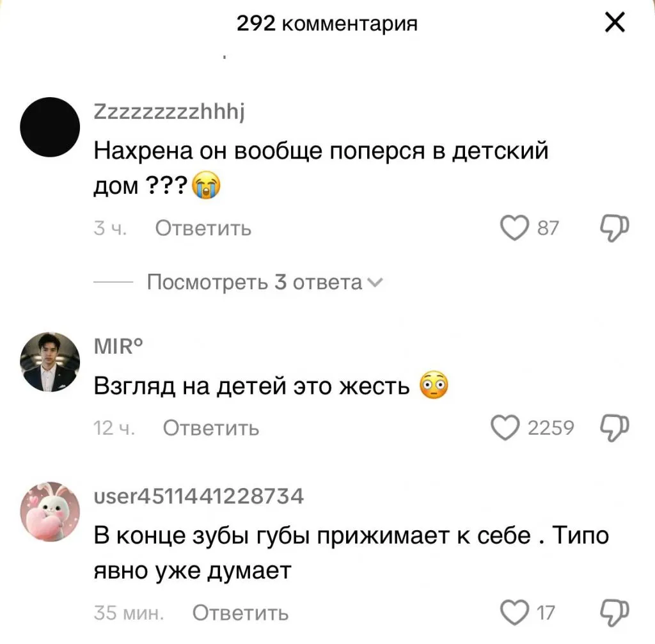Image resolution: width=655 pixels, height=644 pixels.
Task: Click the chevron next to Посмотреть 3 ответа
Action: point(375,283)
